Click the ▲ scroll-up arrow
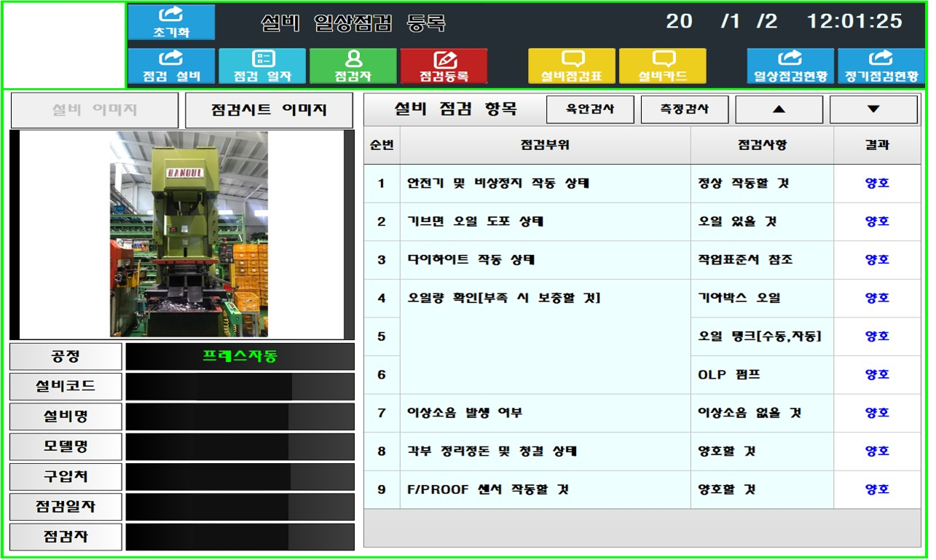Screen dimensions: 936x560 778,109
